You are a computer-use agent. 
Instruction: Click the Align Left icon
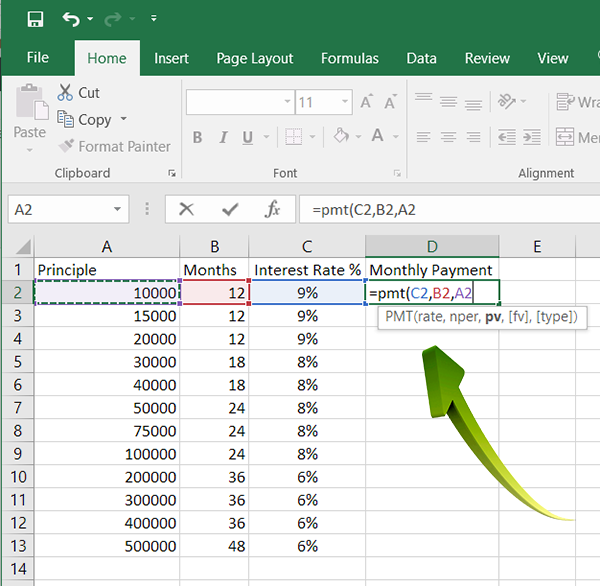[x=424, y=137]
